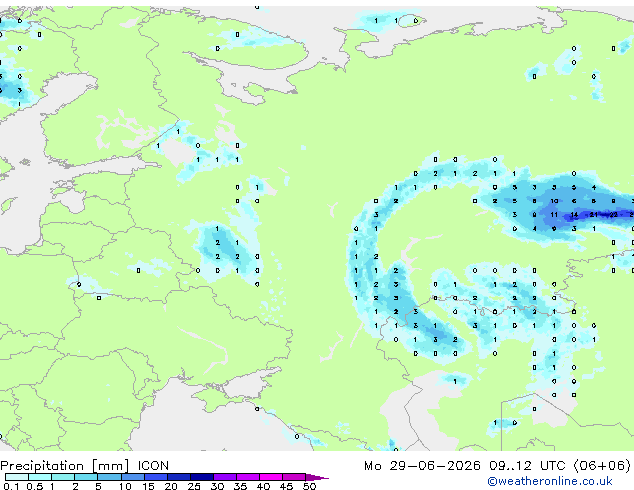Click the 1–2 mm legend swatch

pos(63,477)
